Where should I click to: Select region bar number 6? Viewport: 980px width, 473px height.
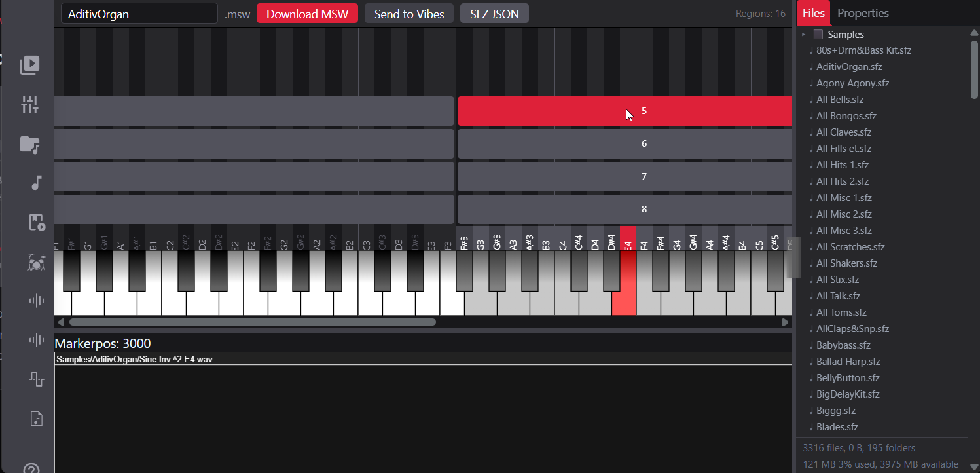tap(625, 143)
